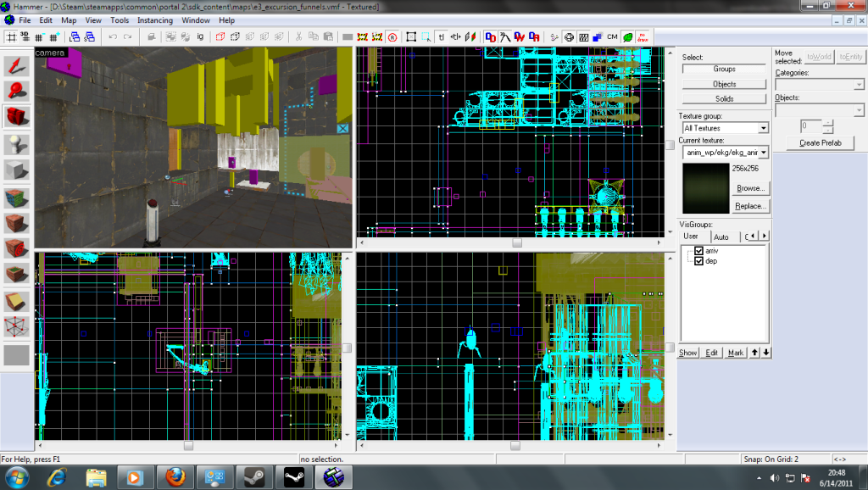
Task: Toggle Auto Selection dotted-box icon
Action: pyautogui.click(x=426, y=37)
